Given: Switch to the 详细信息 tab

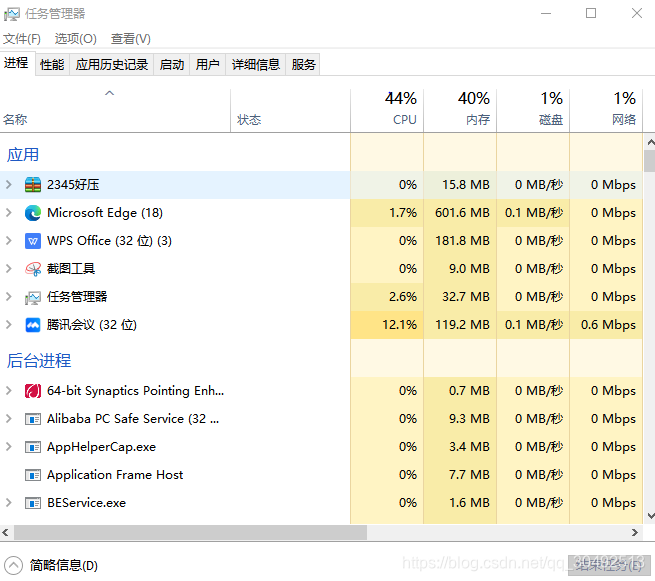Looking at the screenshot, I should click(256, 65).
